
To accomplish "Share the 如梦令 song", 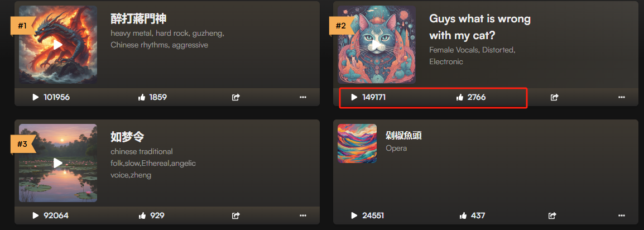I will (x=236, y=215).
